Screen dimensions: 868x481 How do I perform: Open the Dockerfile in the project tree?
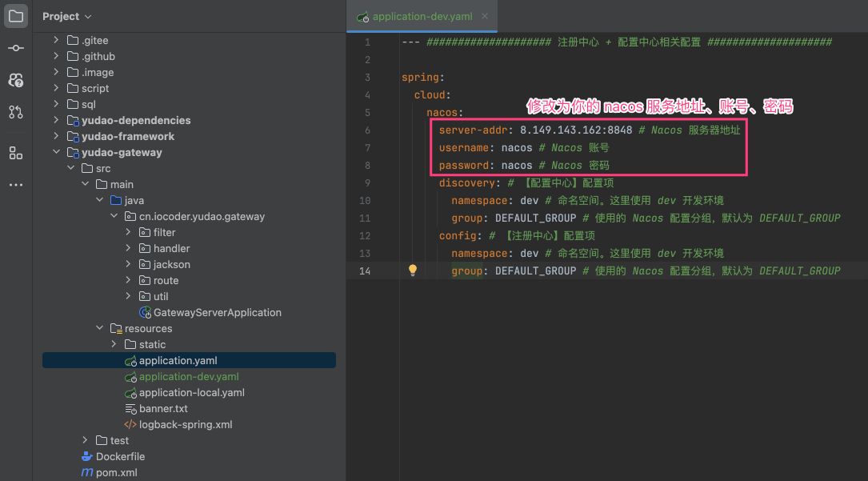tap(120, 456)
